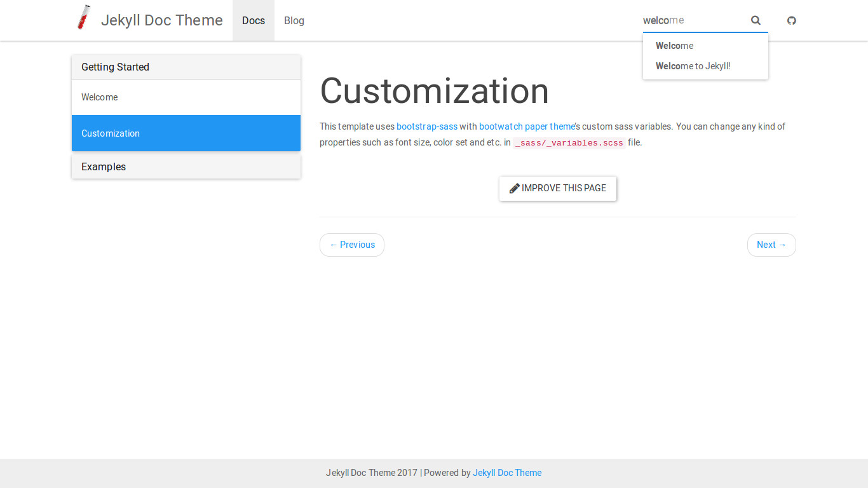Click the test tube logo icon

pos(84,17)
